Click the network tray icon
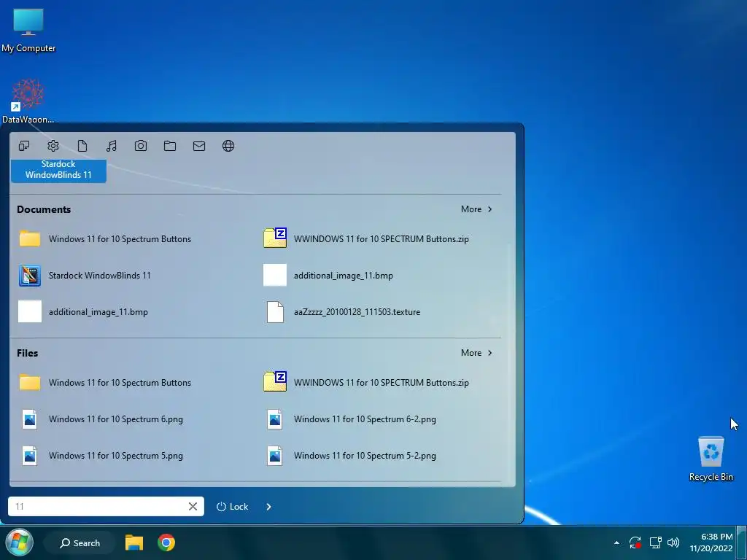This screenshot has height=560, width=747. (656, 542)
